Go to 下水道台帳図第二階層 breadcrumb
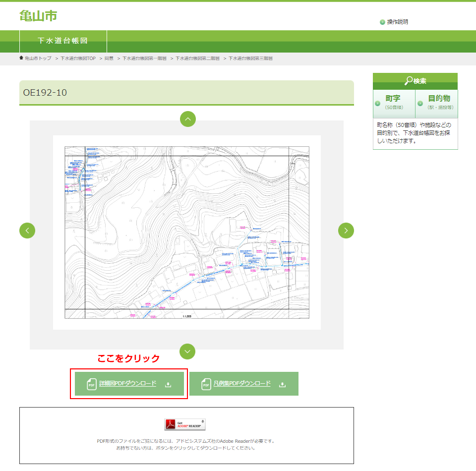476x471 pixels. [197, 59]
